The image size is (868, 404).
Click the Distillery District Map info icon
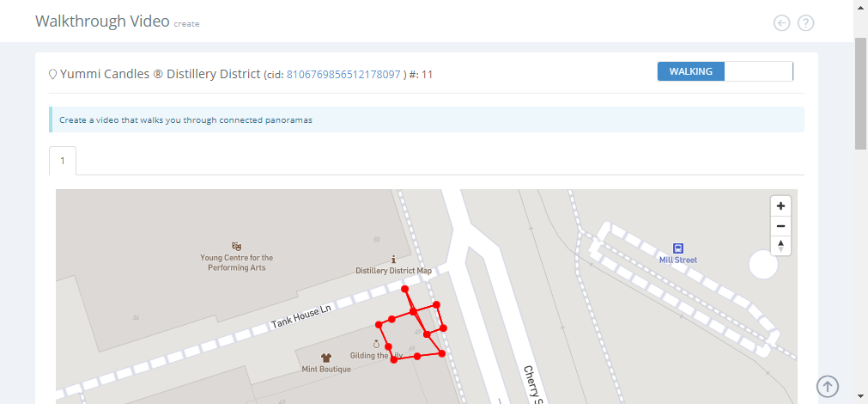[393, 260]
